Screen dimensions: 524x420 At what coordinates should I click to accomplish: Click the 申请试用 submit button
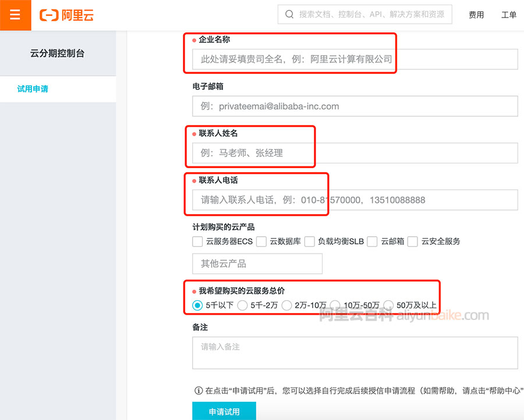tap(224, 411)
